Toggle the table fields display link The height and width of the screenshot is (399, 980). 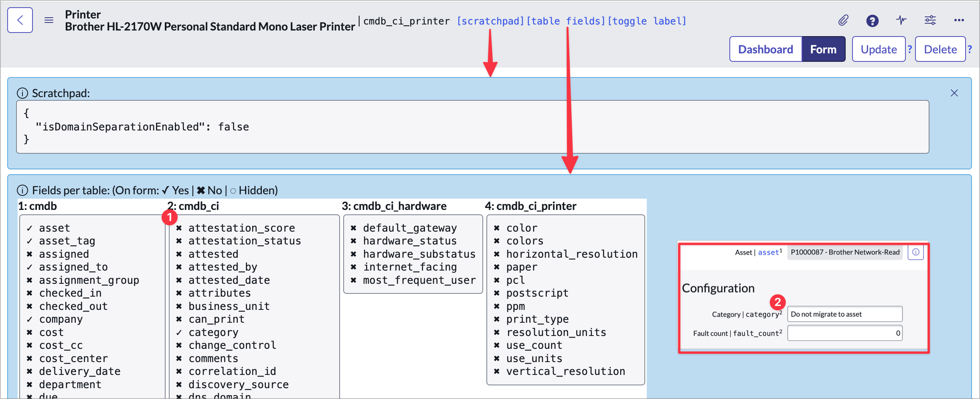565,21
